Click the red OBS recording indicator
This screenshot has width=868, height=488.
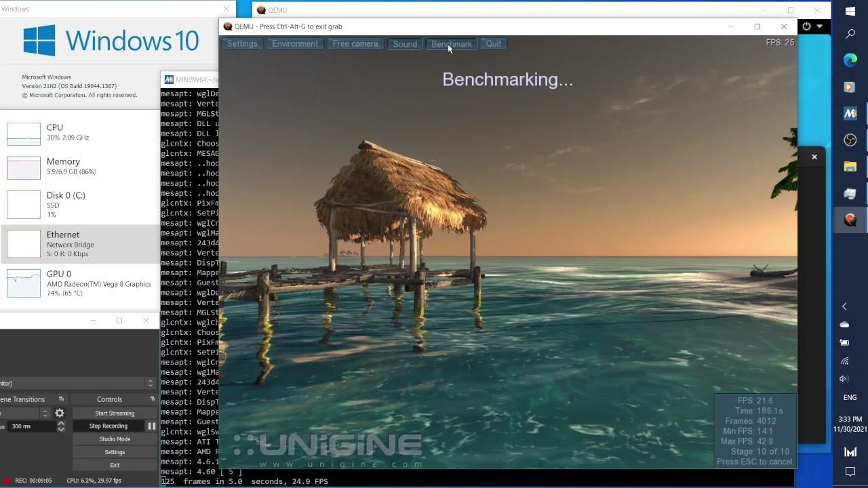pos(7,481)
